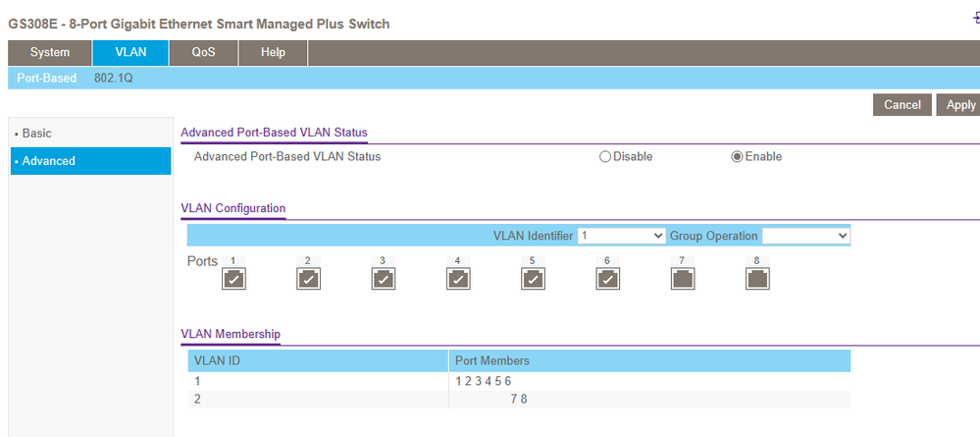Switch to the QoS tab
Screen dimensions: 980x437
[203, 53]
